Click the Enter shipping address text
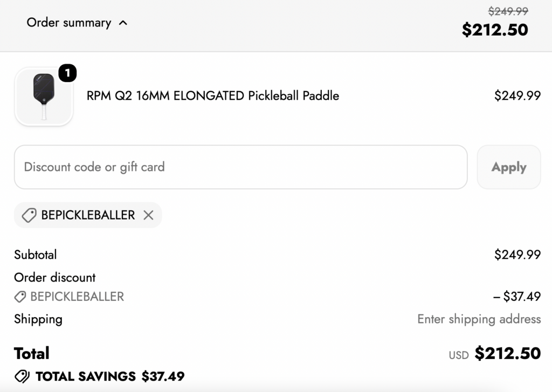Screen dimensions: 552x392 pyautogui.click(x=479, y=319)
